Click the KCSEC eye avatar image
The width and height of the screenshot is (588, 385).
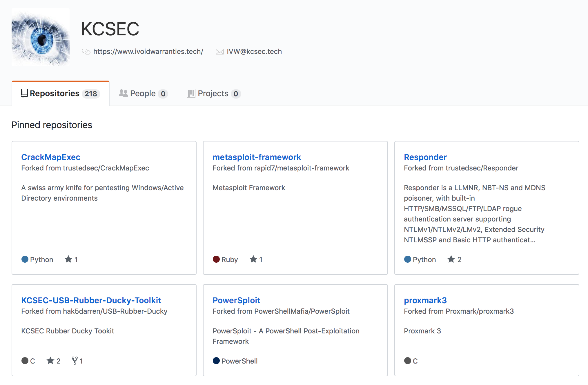tap(41, 37)
